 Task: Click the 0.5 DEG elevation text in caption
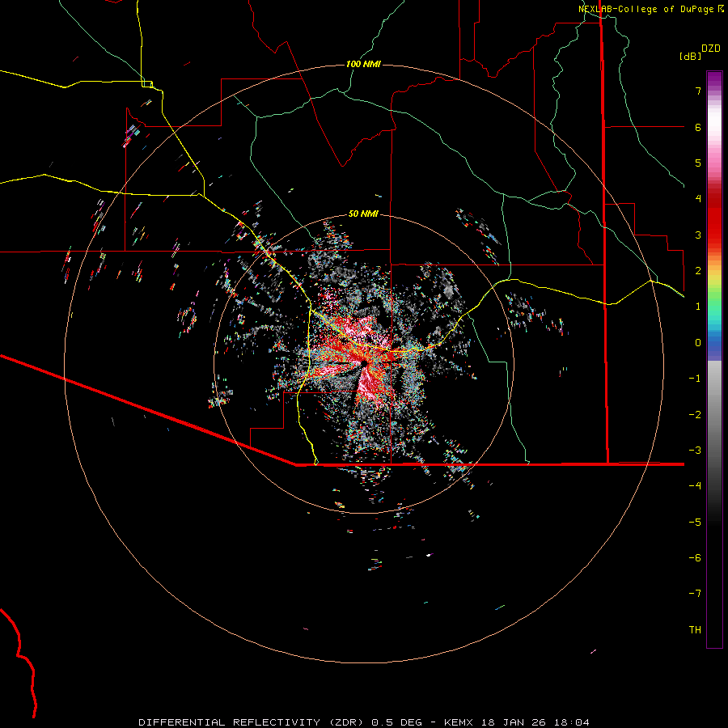(397, 722)
